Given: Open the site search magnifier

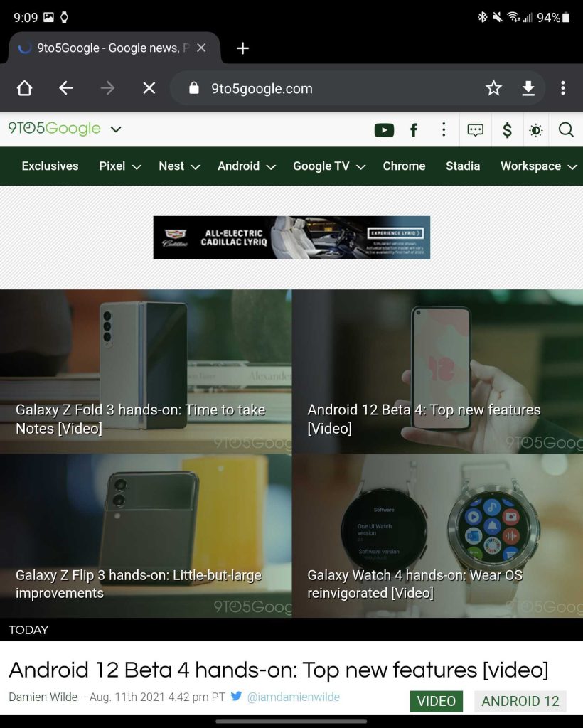Looking at the screenshot, I should click(566, 129).
